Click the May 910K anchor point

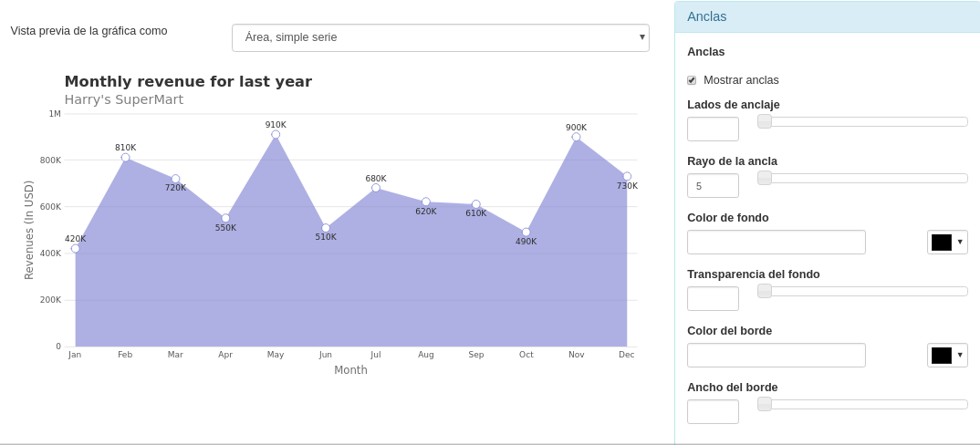point(276,134)
